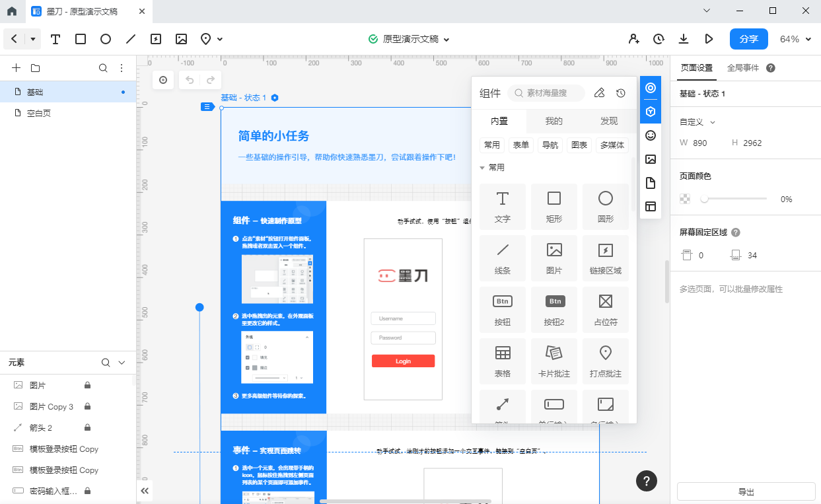Screen dimensions: 821x504
Task: Switch to the 发现 components tab
Action: coord(608,121)
